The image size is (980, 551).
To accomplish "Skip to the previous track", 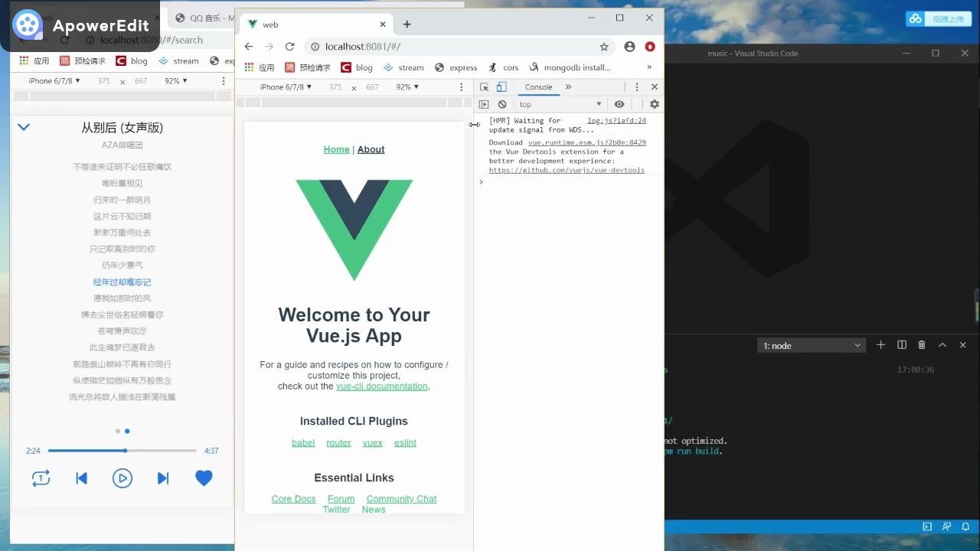I will coord(81,478).
